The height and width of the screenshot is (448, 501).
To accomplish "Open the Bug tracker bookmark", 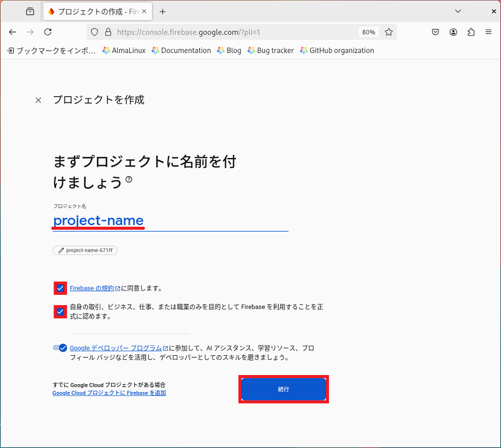I will coord(270,51).
